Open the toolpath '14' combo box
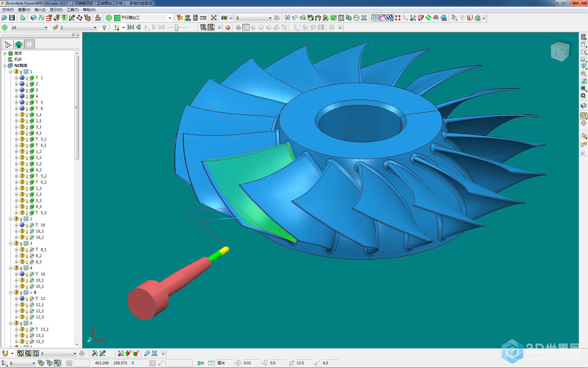This screenshot has width=588, height=368. click(29, 28)
